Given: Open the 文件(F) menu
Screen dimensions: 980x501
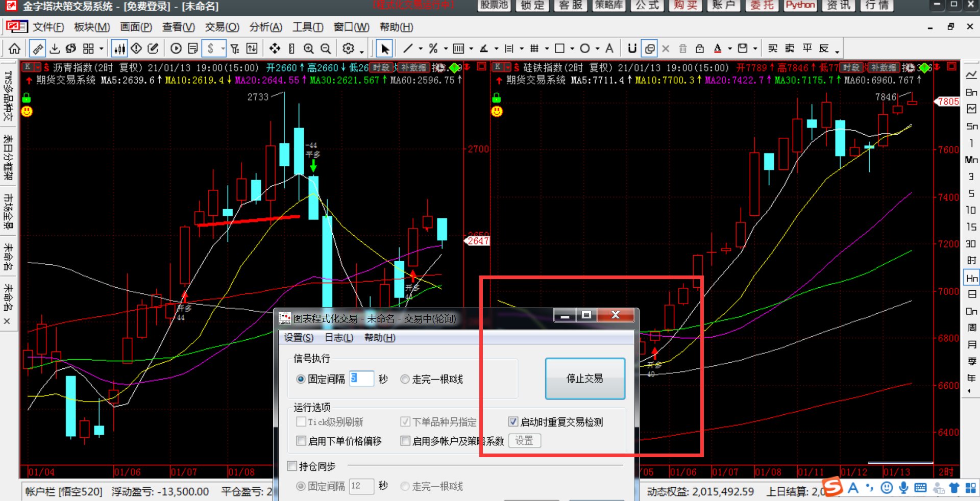Looking at the screenshot, I should pos(48,27).
